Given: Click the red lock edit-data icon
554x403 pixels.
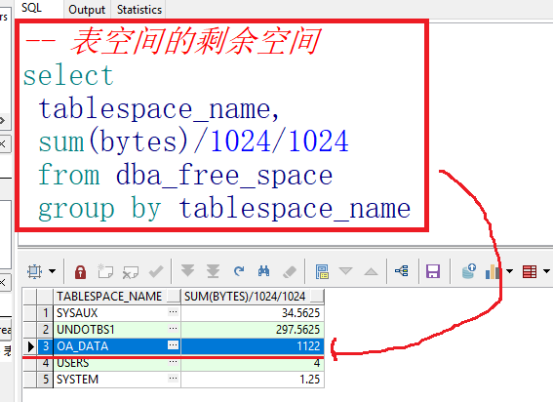Looking at the screenshot, I should click(81, 272).
